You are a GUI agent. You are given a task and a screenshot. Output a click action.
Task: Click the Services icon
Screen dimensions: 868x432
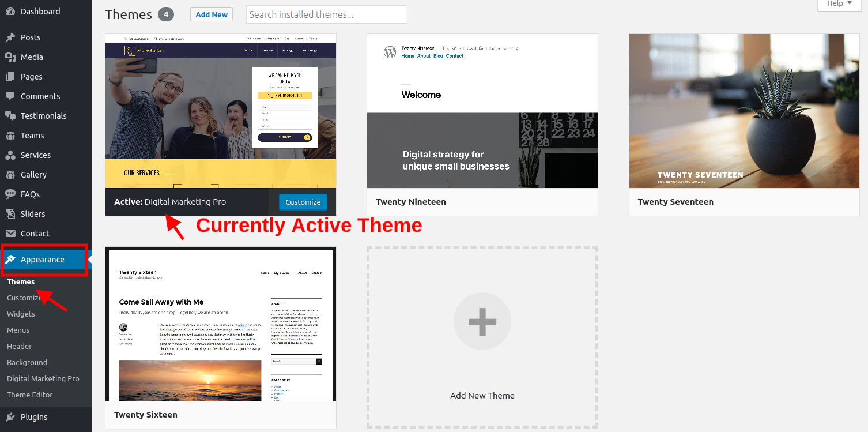coord(10,155)
